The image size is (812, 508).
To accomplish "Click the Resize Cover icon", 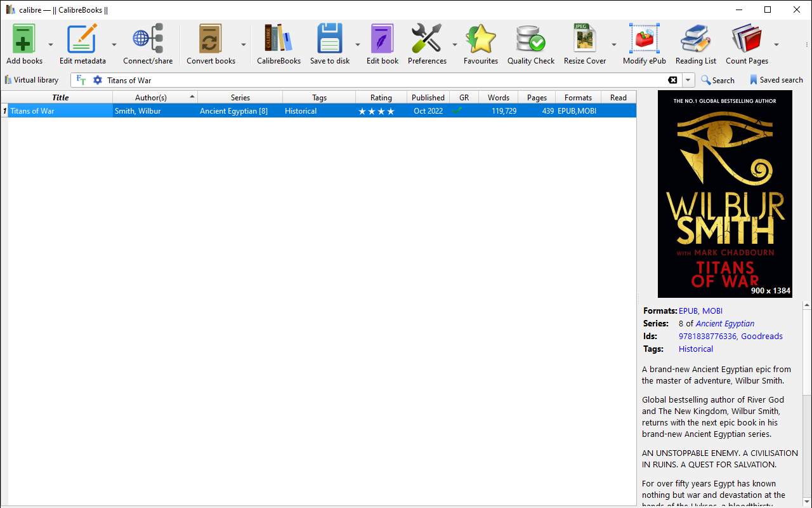I will (x=585, y=39).
